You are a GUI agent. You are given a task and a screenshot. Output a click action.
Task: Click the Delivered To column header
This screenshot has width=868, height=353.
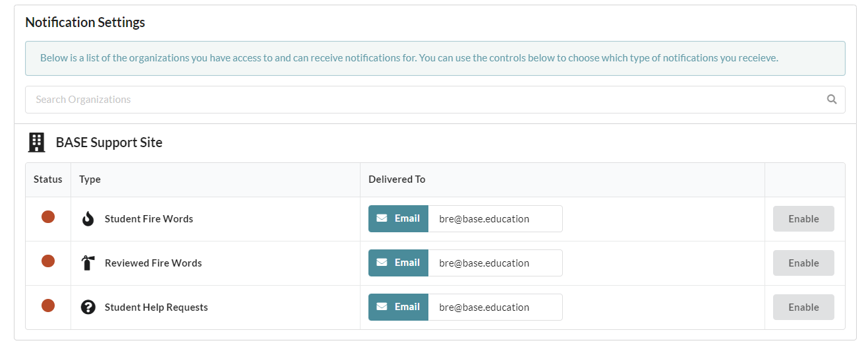pos(397,179)
